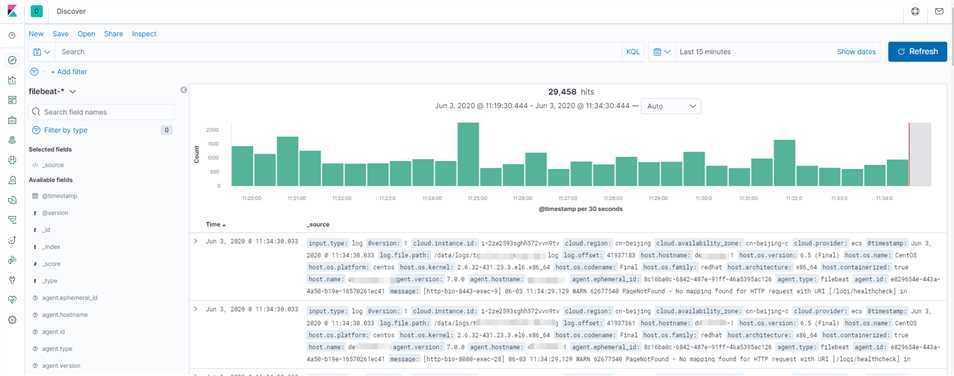Toggle the KQL query language button
This screenshot has width=954, height=376.
click(633, 52)
